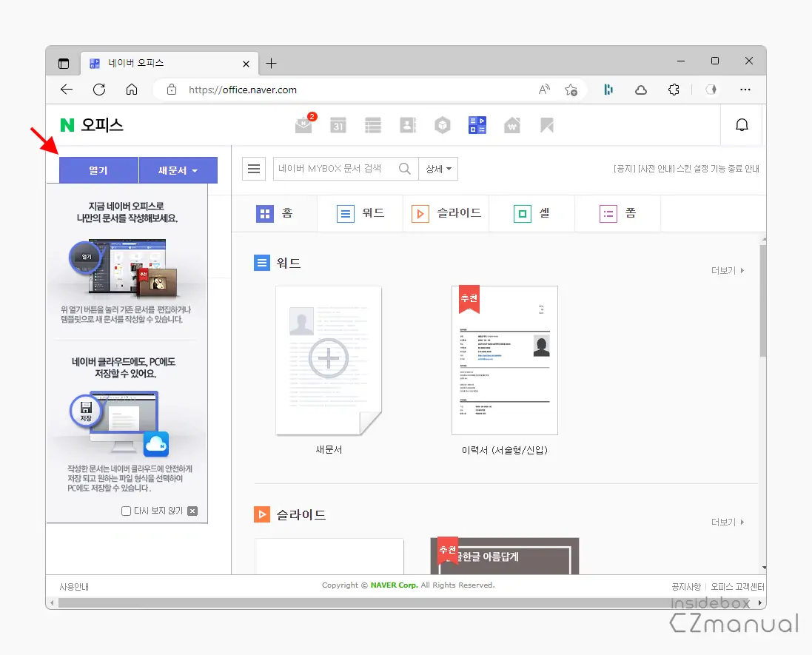812x655 pixels.
Task: Open the Address book icon in header
Action: click(x=408, y=125)
